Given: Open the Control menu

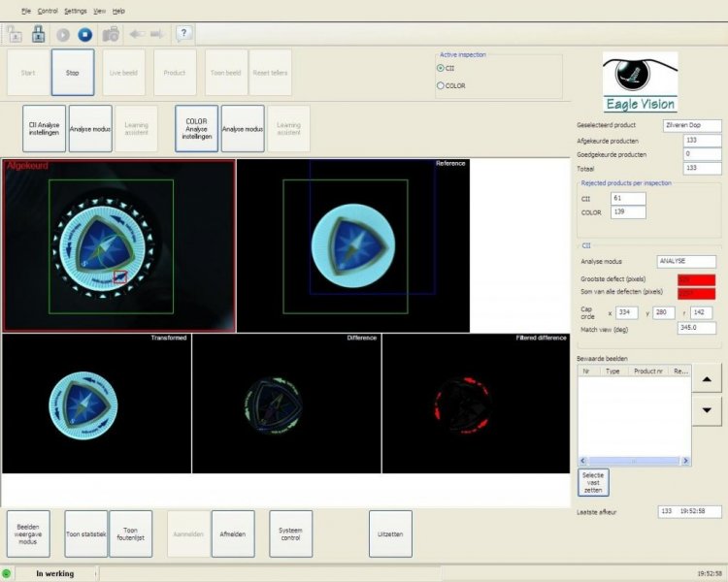Looking at the screenshot, I should (x=48, y=11).
